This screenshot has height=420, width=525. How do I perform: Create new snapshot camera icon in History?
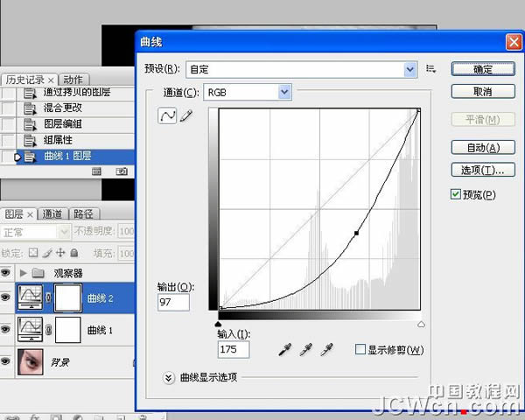click(122, 171)
